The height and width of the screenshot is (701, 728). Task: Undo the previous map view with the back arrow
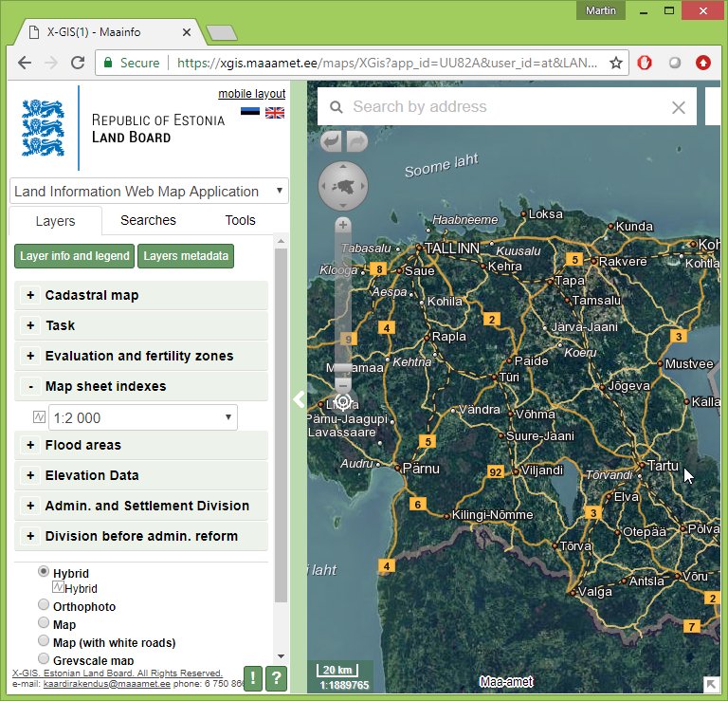331,141
